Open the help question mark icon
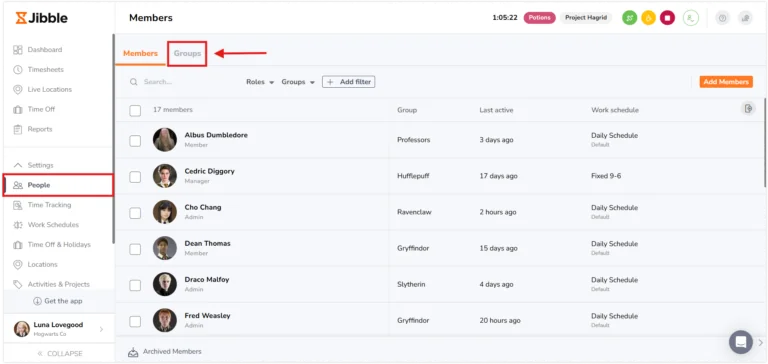Image resolution: width=768 pixels, height=364 pixels. 722,18
